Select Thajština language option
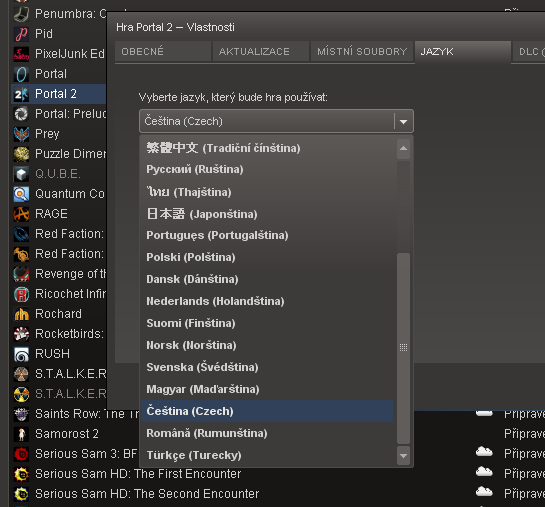The height and width of the screenshot is (507, 545). coord(267,192)
